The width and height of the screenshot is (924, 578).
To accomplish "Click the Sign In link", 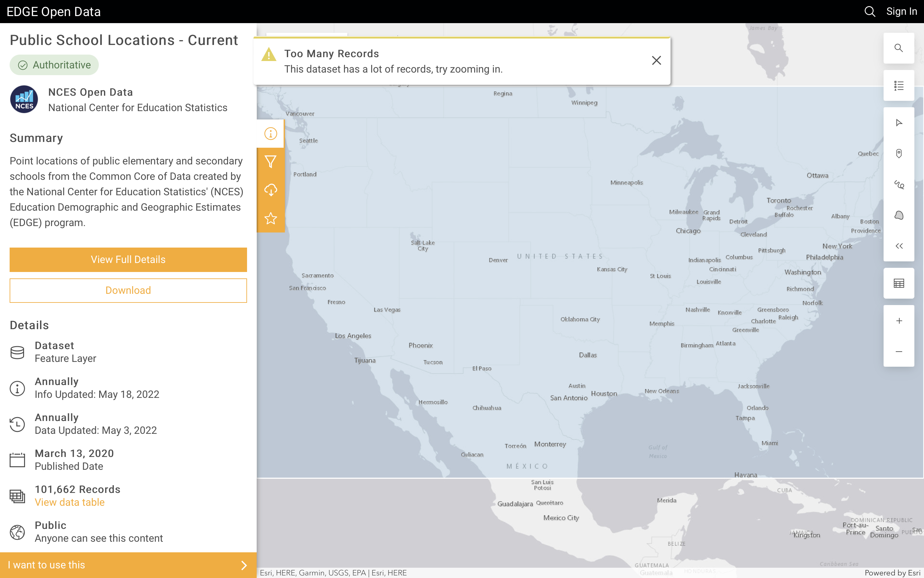I will click(902, 12).
